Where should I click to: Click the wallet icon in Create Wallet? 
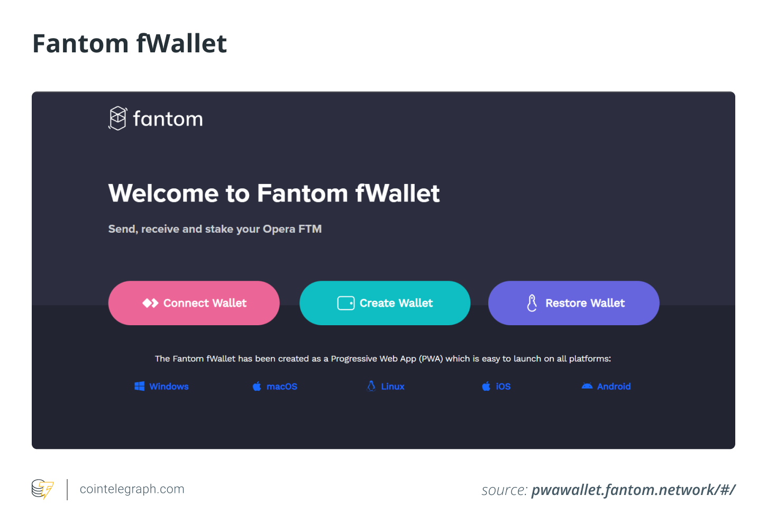(x=346, y=303)
